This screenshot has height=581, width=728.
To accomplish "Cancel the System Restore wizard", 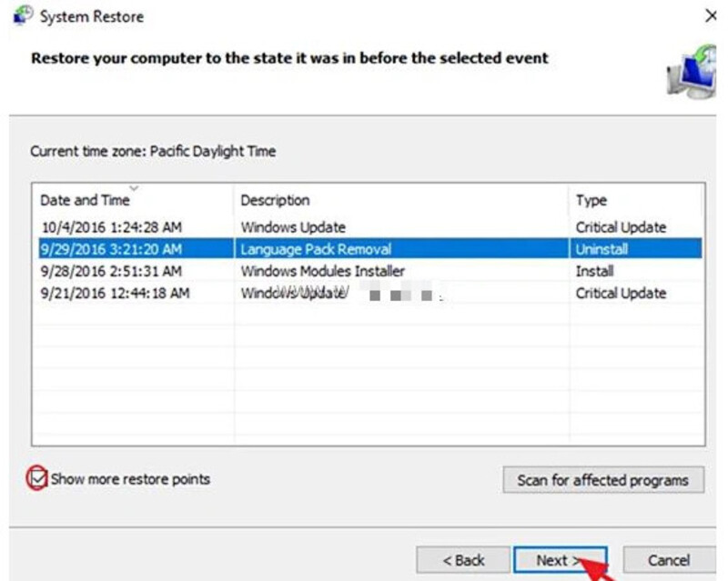I will (x=669, y=560).
